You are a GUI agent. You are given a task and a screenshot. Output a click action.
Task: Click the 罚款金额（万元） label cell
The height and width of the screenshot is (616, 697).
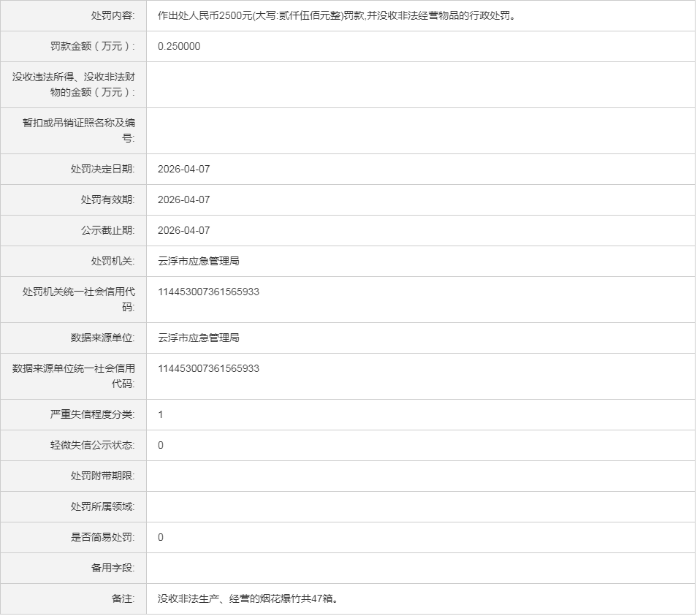(73, 46)
